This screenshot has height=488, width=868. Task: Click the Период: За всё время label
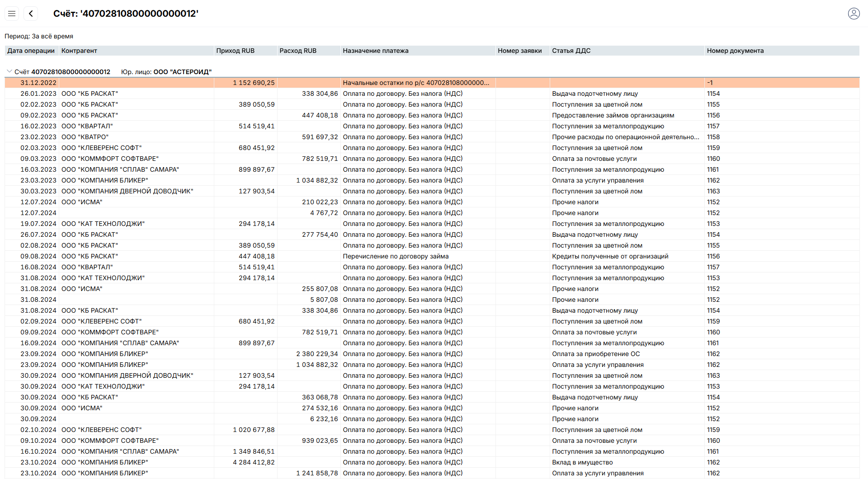point(39,36)
